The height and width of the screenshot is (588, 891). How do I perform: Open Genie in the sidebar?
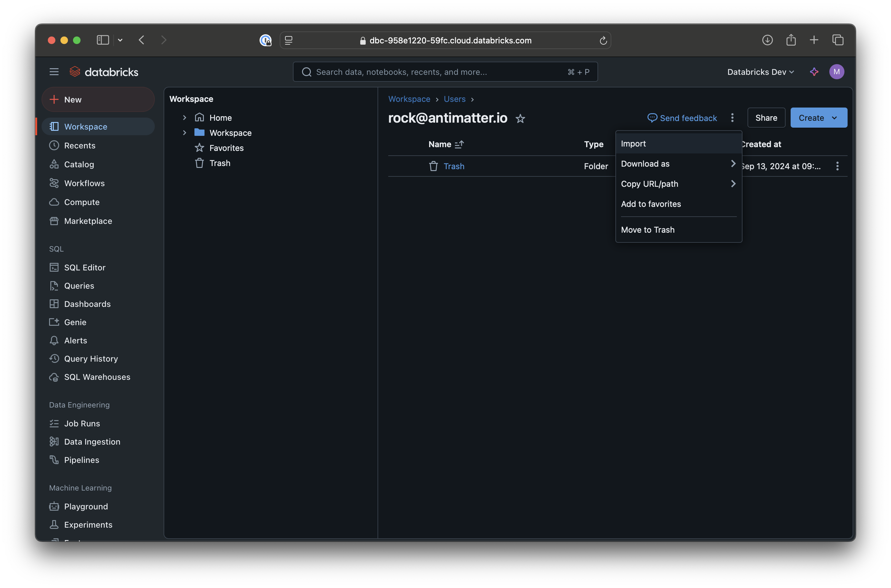(x=98, y=322)
